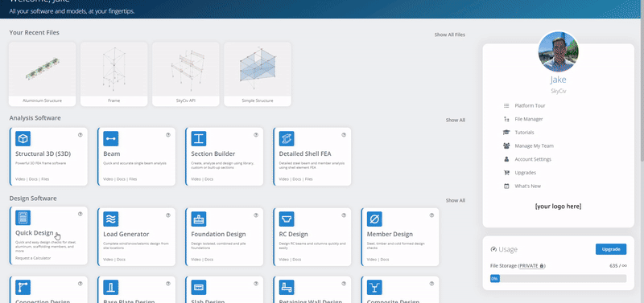Click the blue Upgrade button

click(611, 249)
